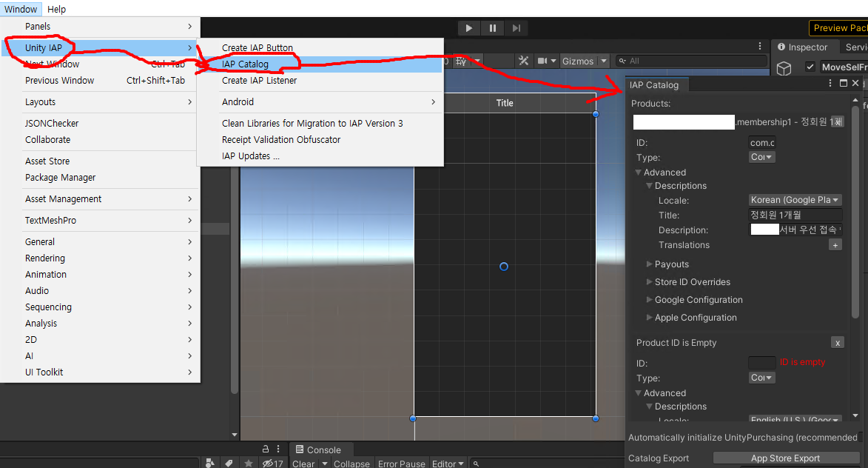Switch to the Inspector tab
The width and height of the screenshot is (868, 468).
tap(802, 47)
